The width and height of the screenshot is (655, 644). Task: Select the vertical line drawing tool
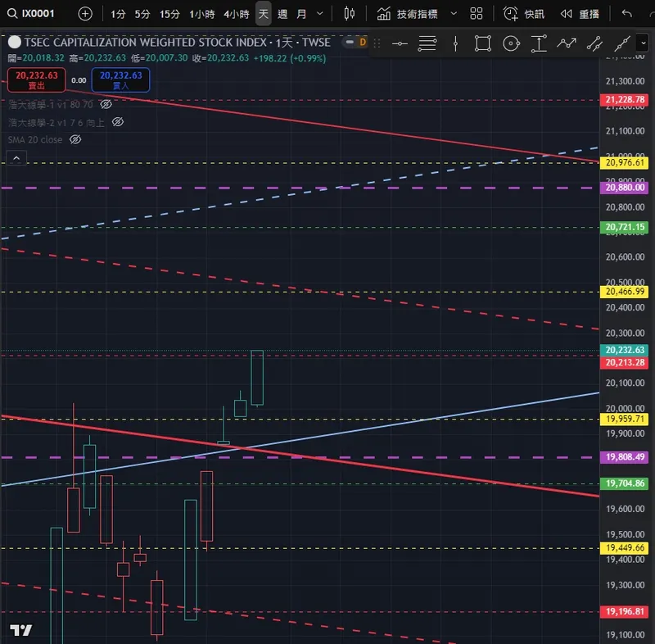click(x=455, y=43)
